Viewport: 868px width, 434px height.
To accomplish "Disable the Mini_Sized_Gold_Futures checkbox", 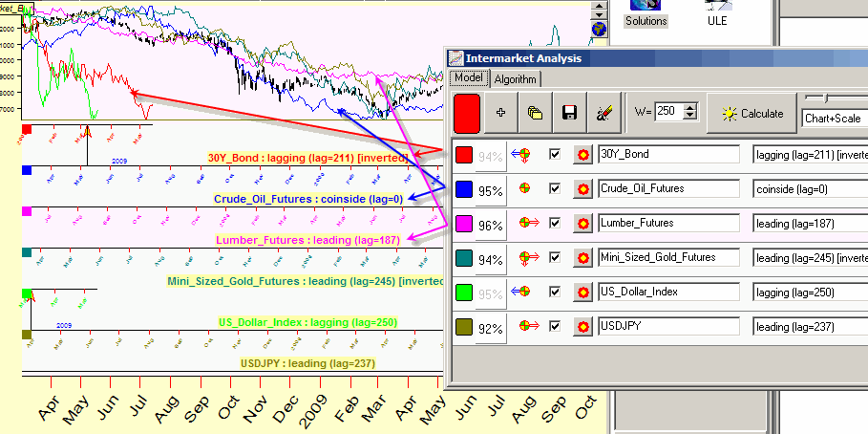I will [555, 258].
